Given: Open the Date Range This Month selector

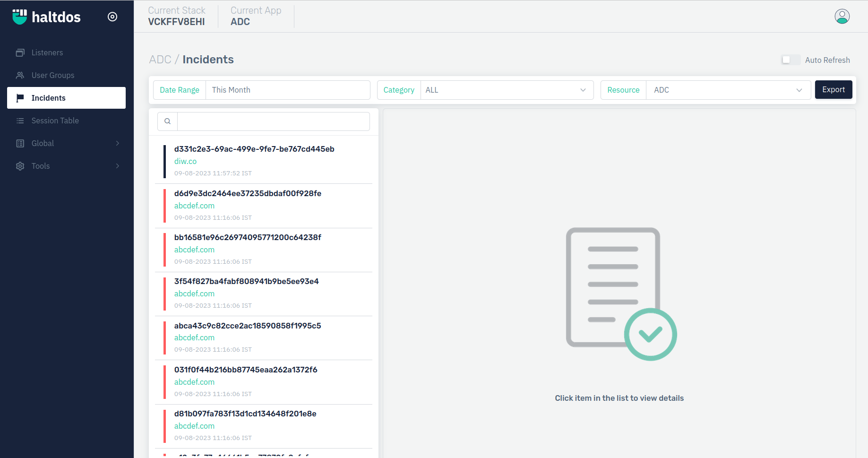Looking at the screenshot, I should pos(288,90).
